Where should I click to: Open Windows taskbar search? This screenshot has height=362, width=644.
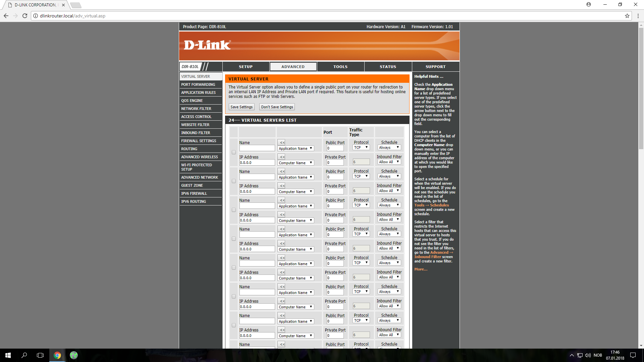tap(24, 355)
